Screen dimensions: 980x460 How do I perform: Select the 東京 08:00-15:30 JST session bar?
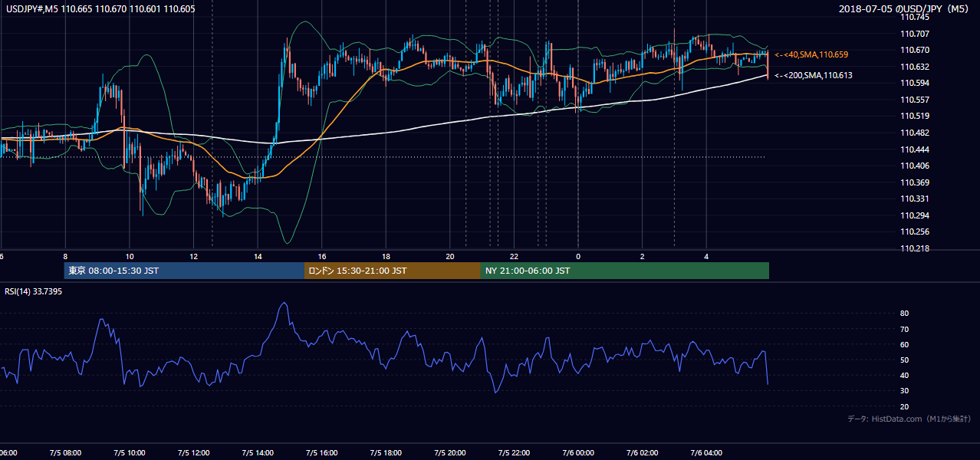[x=184, y=271]
